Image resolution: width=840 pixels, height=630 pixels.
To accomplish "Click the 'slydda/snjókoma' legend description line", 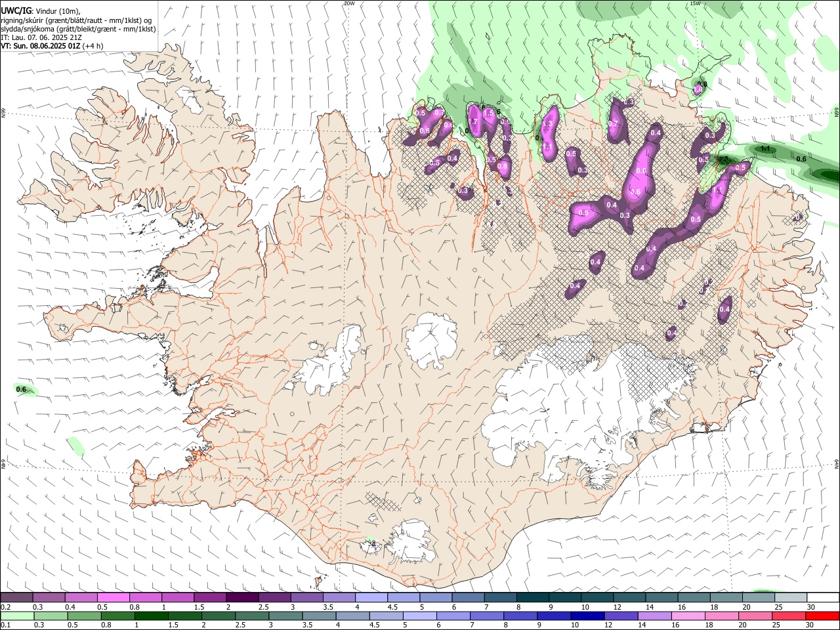I will [x=78, y=29].
